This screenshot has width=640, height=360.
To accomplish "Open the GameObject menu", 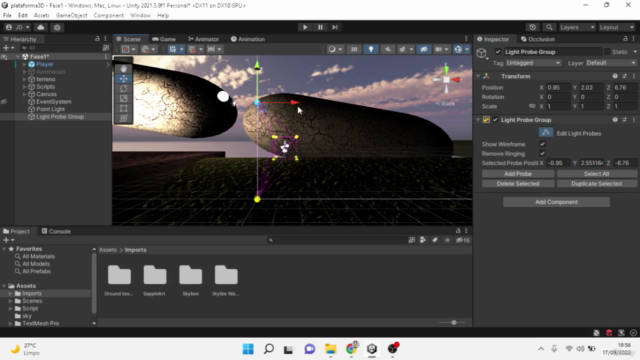I will 71,16.
